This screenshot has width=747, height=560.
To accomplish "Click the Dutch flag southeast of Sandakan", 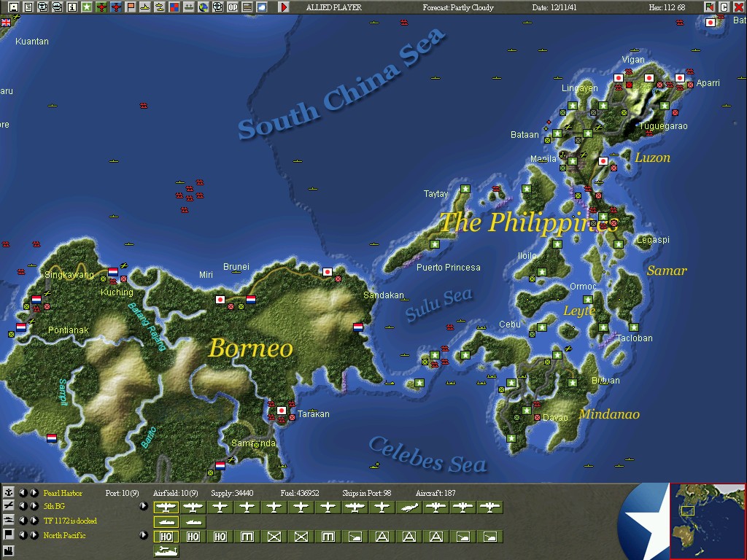I will point(358,327).
